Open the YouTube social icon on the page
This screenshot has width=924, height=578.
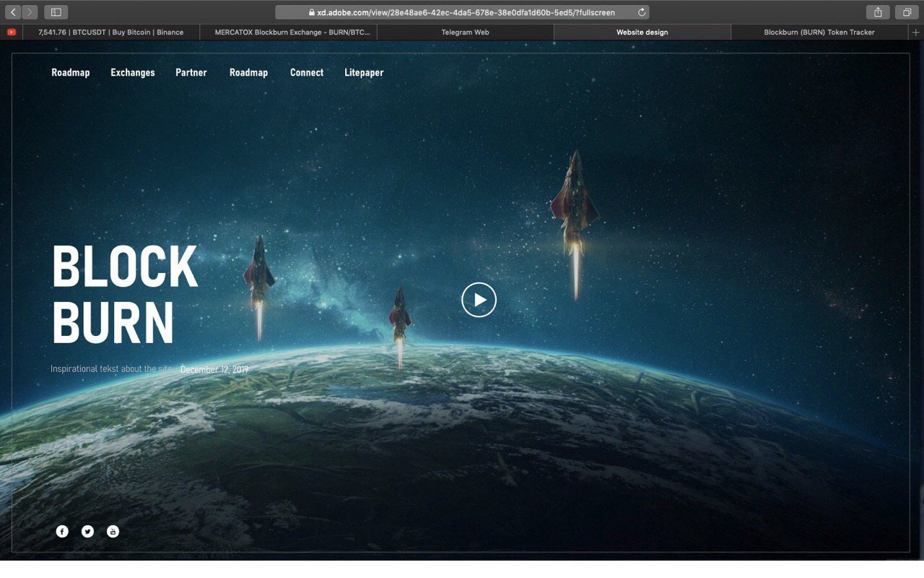click(113, 532)
